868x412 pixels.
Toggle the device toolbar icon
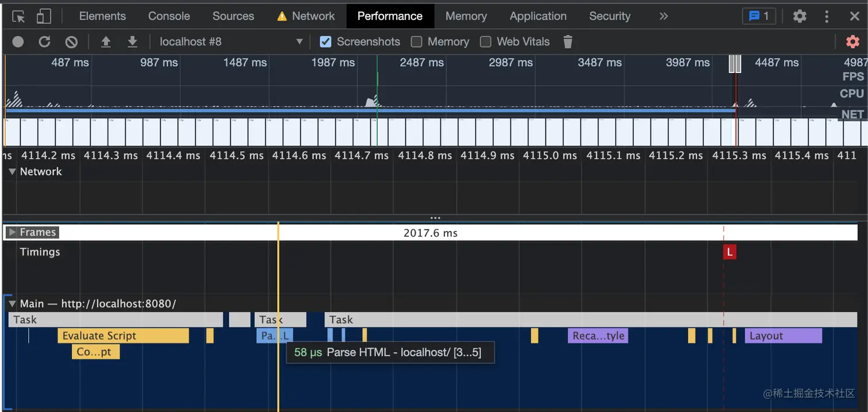pos(44,17)
